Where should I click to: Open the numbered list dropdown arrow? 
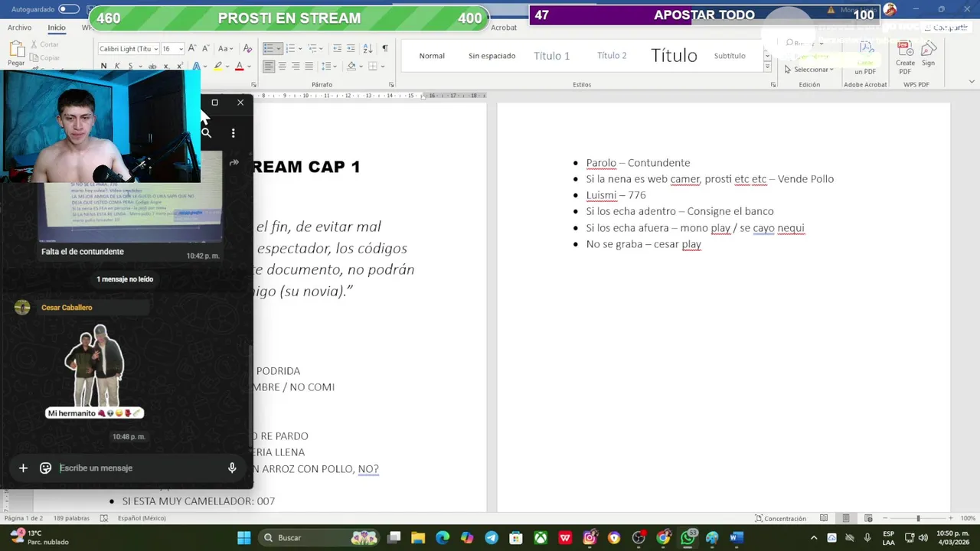click(299, 48)
